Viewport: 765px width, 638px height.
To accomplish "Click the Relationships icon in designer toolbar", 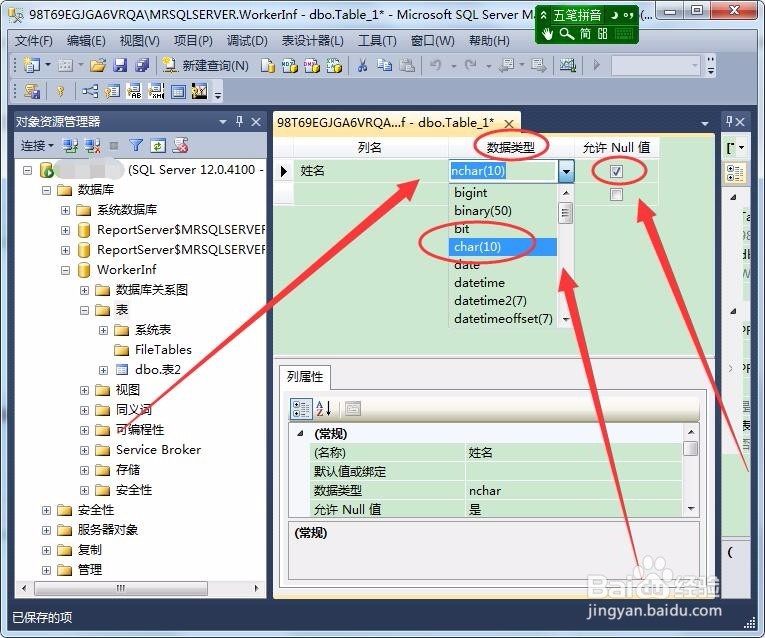I will pos(90,91).
